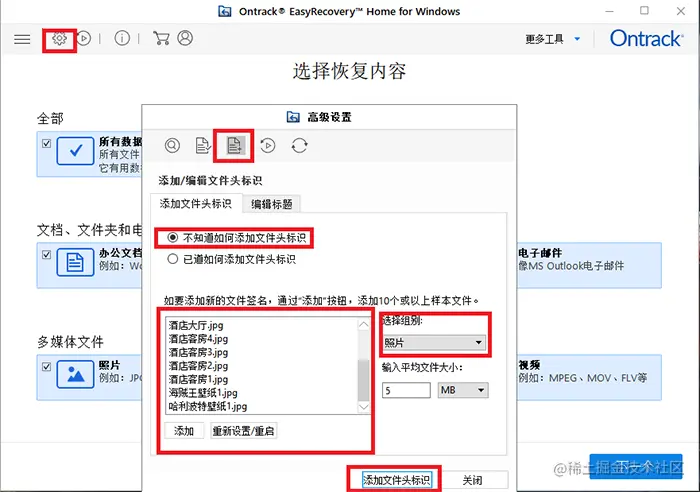Maximize the EasyRecovery window

point(644,10)
